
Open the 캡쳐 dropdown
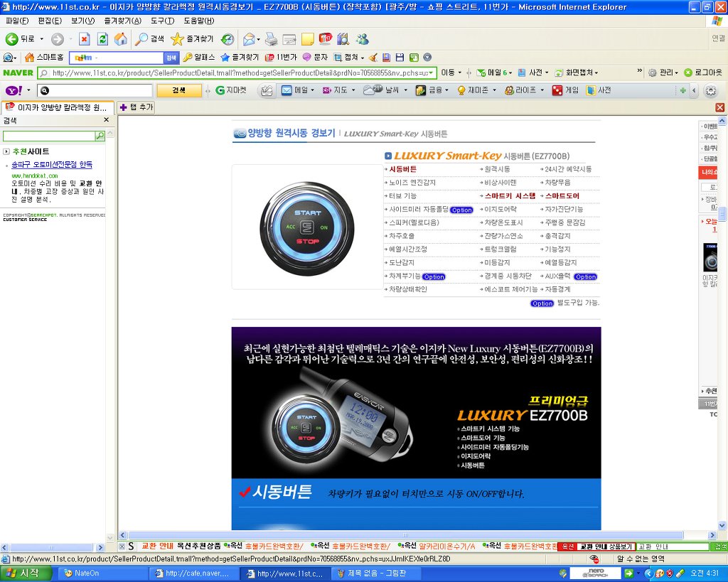point(362,57)
